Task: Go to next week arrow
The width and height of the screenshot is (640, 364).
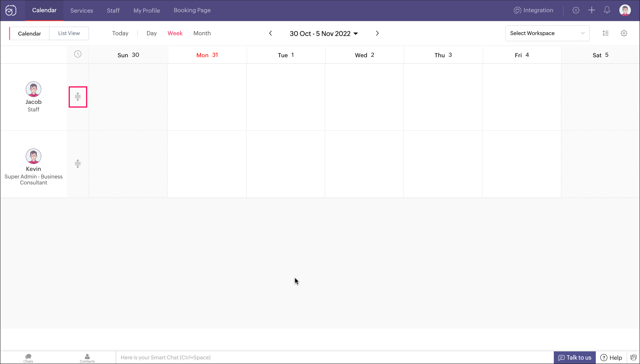Action: [377, 33]
